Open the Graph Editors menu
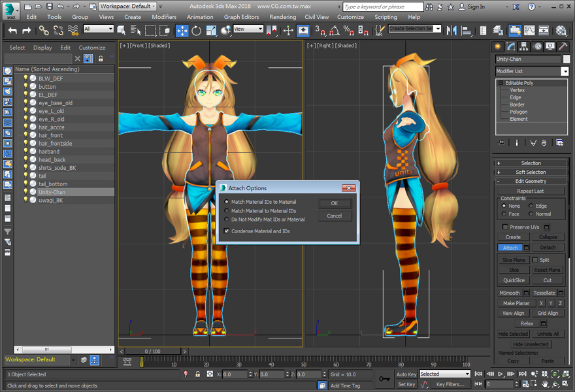The image size is (575, 392). [241, 17]
